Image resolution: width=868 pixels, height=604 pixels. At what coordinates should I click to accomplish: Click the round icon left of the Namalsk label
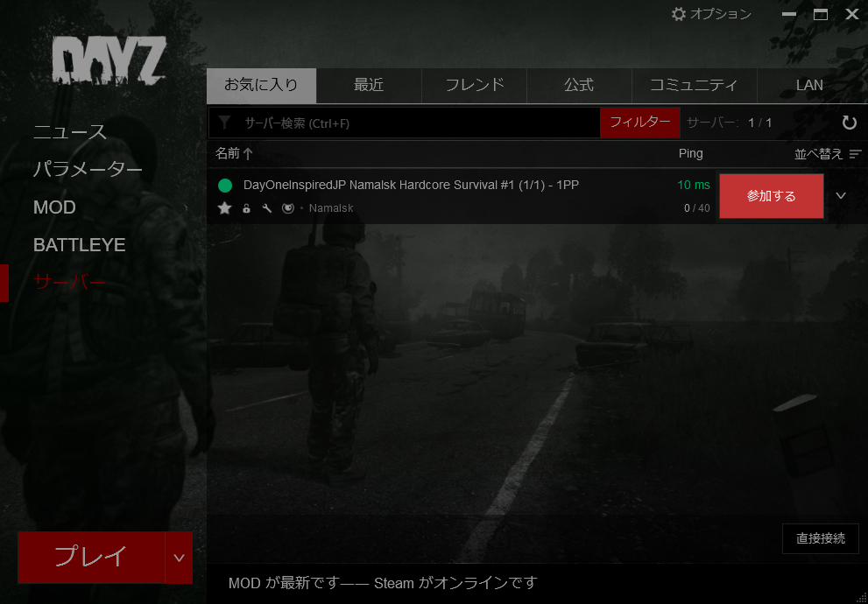click(287, 208)
